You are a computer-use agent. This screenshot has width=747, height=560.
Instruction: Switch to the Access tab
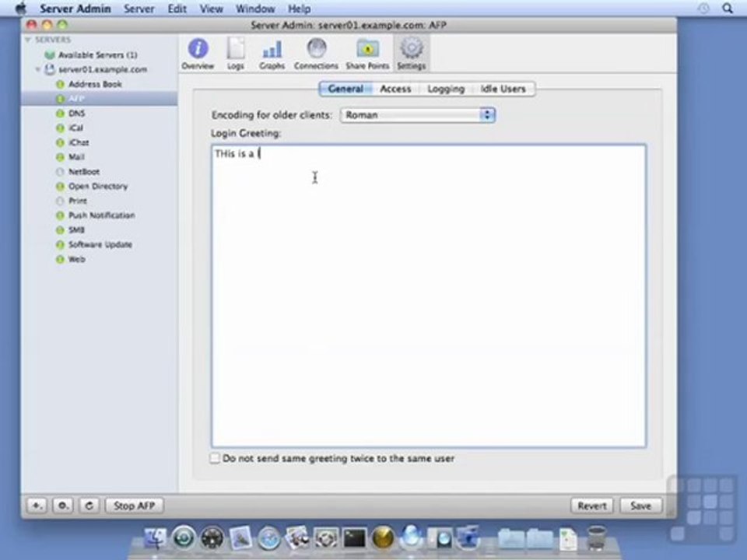[x=395, y=89]
